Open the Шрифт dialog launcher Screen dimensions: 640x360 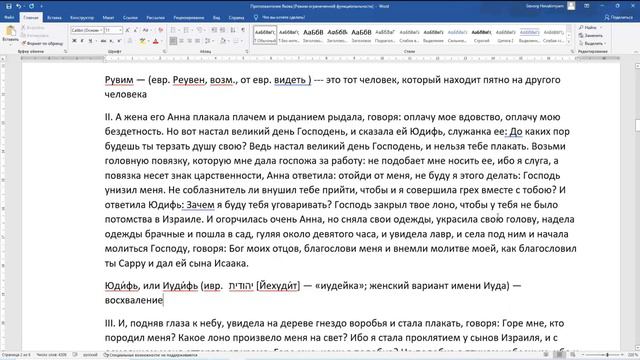164,52
